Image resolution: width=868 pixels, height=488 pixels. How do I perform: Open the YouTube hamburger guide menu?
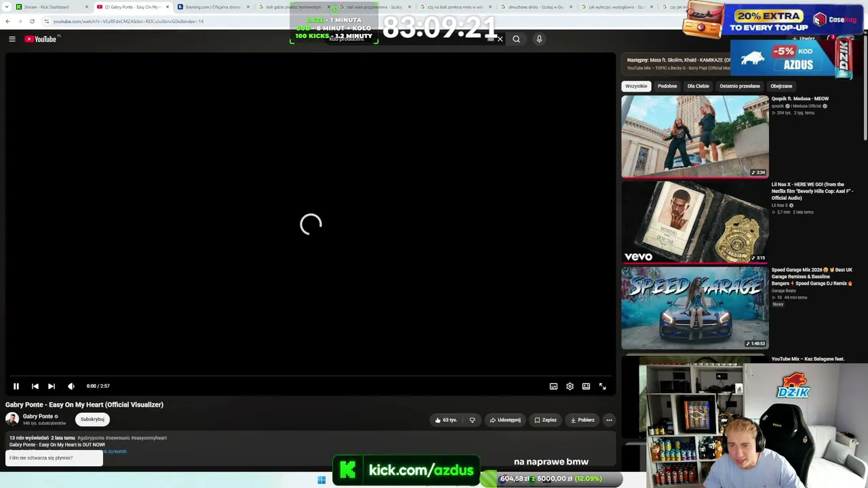(12, 39)
